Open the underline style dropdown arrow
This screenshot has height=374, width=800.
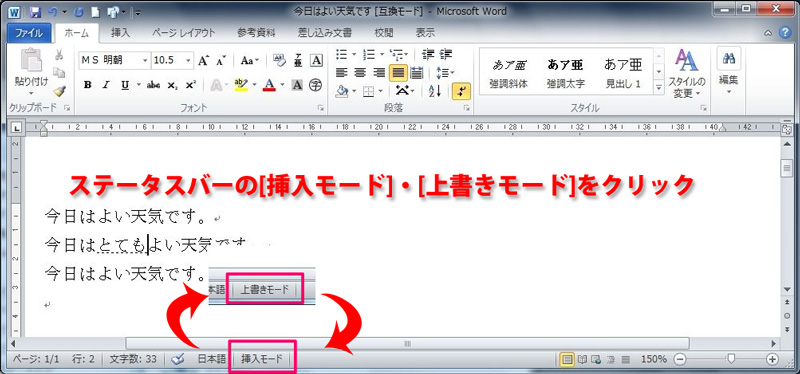point(139,85)
